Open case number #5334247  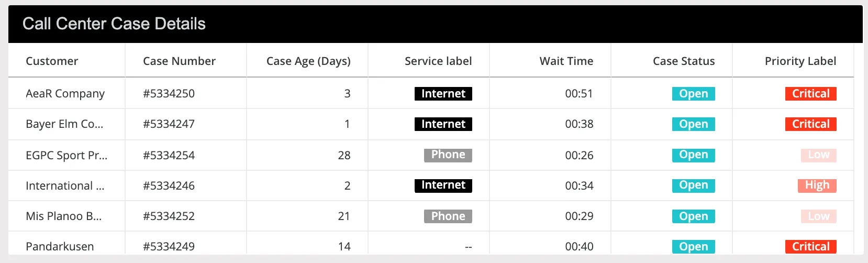click(x=169, y=124)
